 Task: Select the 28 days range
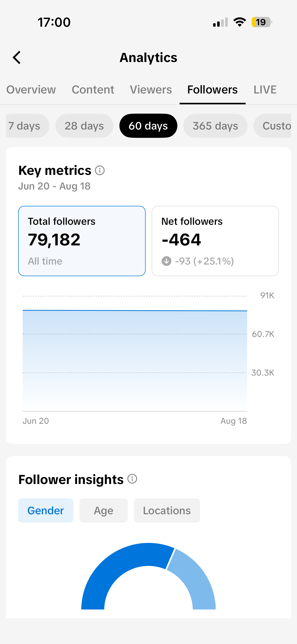(x=84, y=126)
